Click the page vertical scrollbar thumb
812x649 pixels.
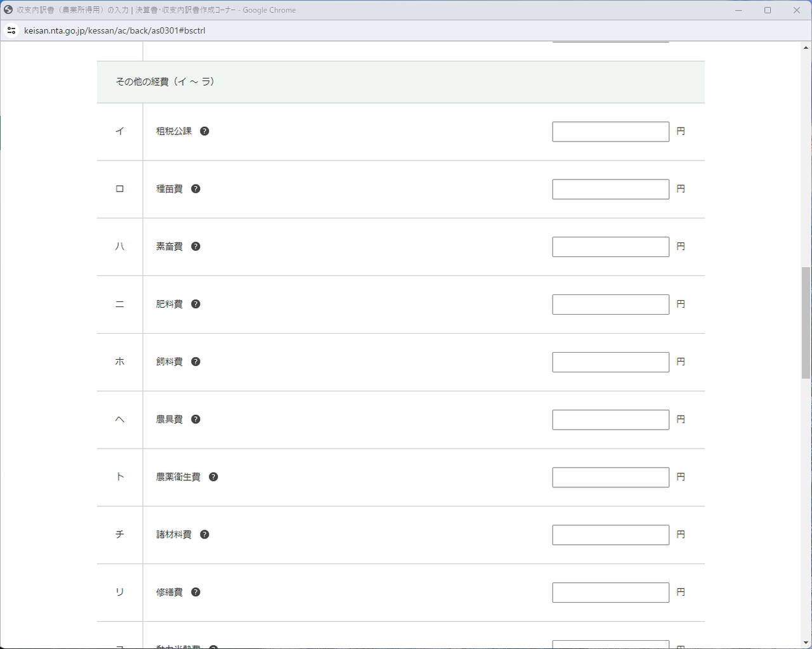tap(806, 322)
